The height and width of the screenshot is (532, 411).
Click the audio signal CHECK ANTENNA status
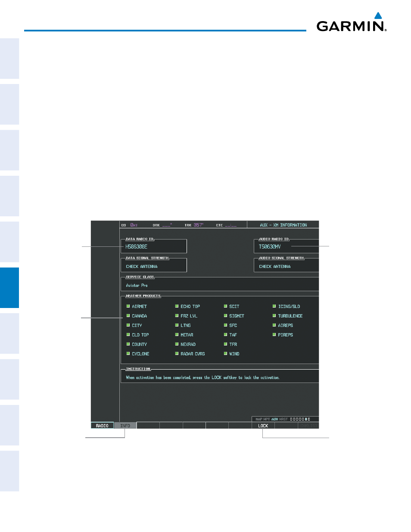coord(275,267)
